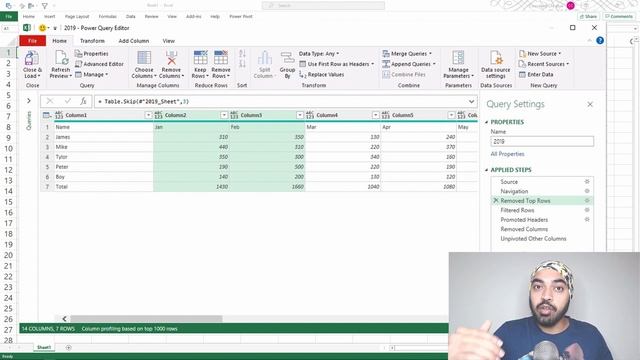The width and height of the screenshot is (640, 360).
Task: Open the Power Query help icon
Action: point(600,40)
